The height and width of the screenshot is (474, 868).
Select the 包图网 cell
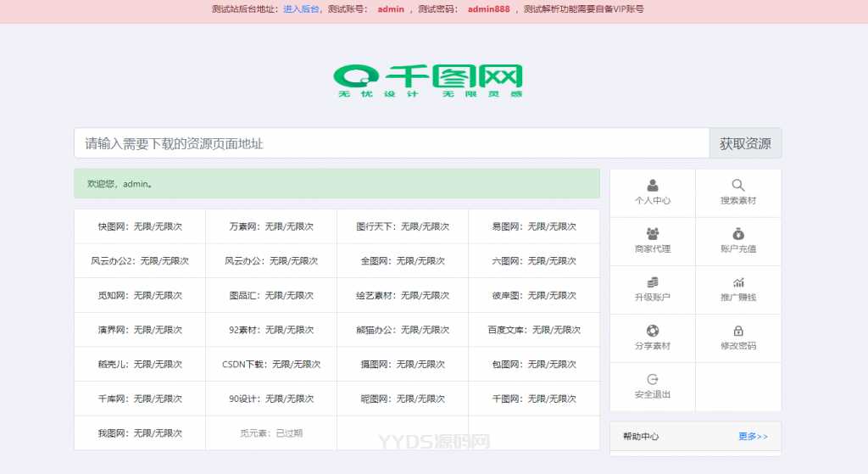[x=534, y=365]
